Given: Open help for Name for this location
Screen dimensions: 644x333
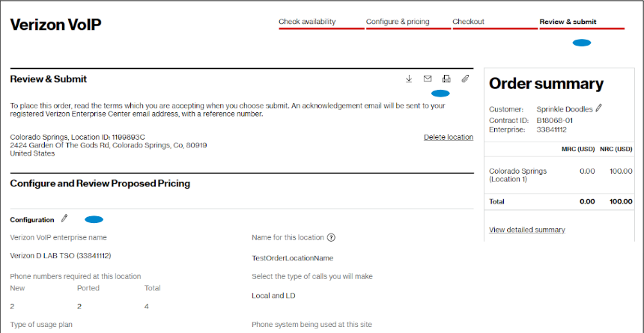Looking at the screenshot, I should tap(332, 237).
